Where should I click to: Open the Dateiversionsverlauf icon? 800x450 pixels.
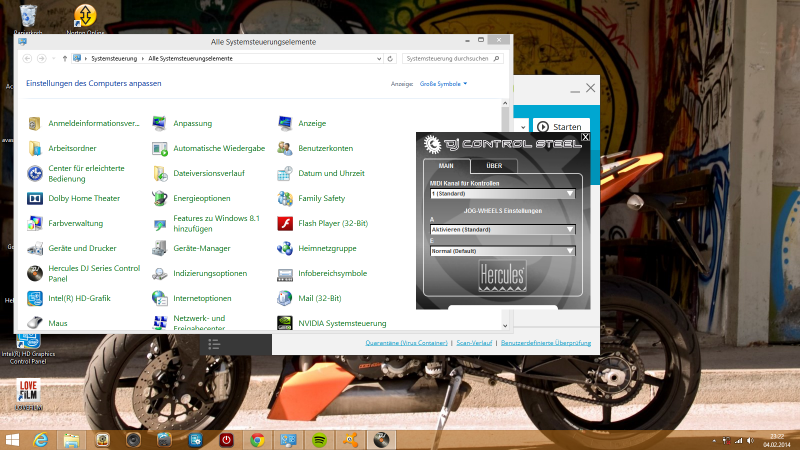[160, 173]
